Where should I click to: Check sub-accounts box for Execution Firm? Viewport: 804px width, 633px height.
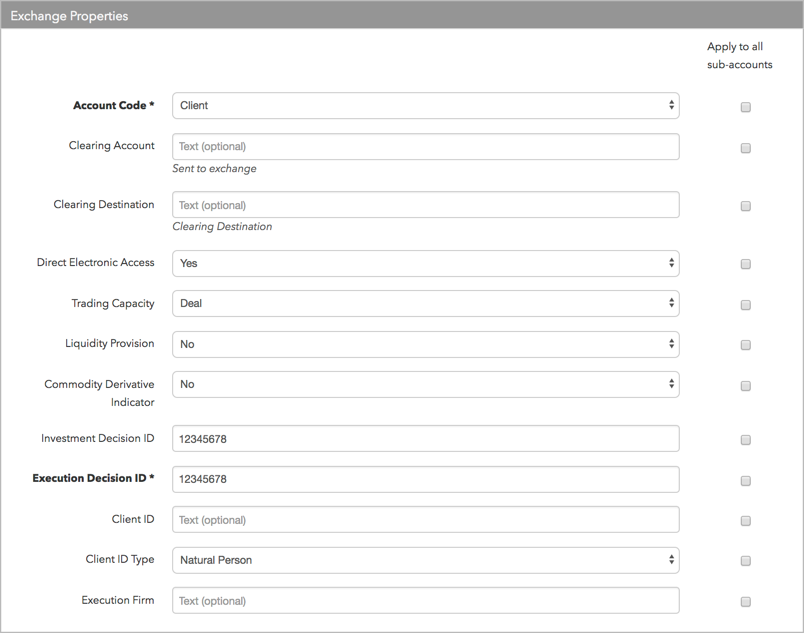click(746, 602)
